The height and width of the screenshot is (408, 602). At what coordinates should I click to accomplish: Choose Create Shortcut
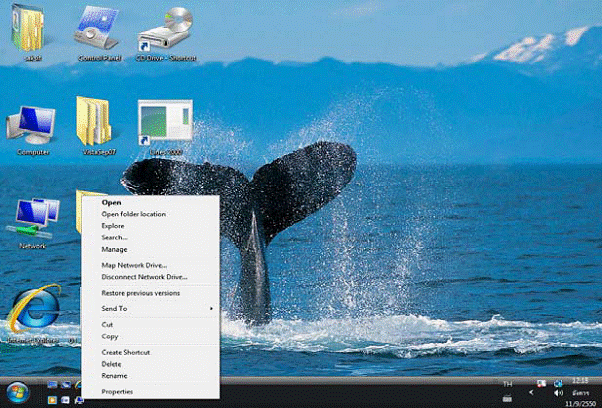coord(150,352)
